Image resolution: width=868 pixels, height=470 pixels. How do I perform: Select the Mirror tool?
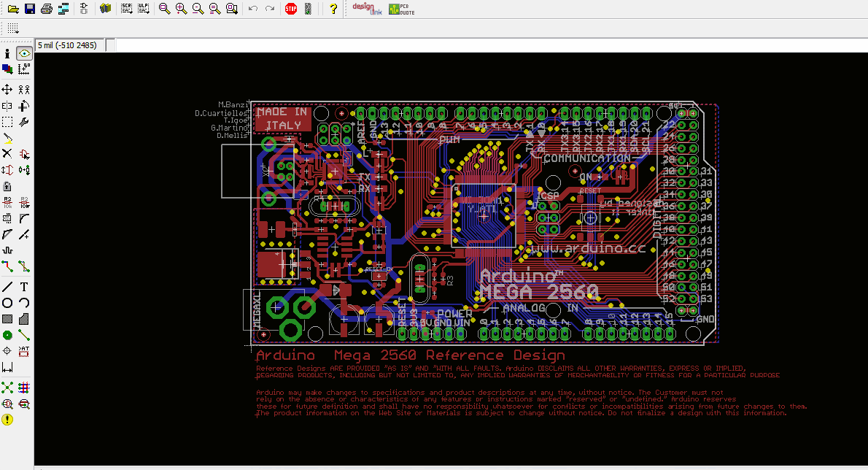(x=7, y=106)
